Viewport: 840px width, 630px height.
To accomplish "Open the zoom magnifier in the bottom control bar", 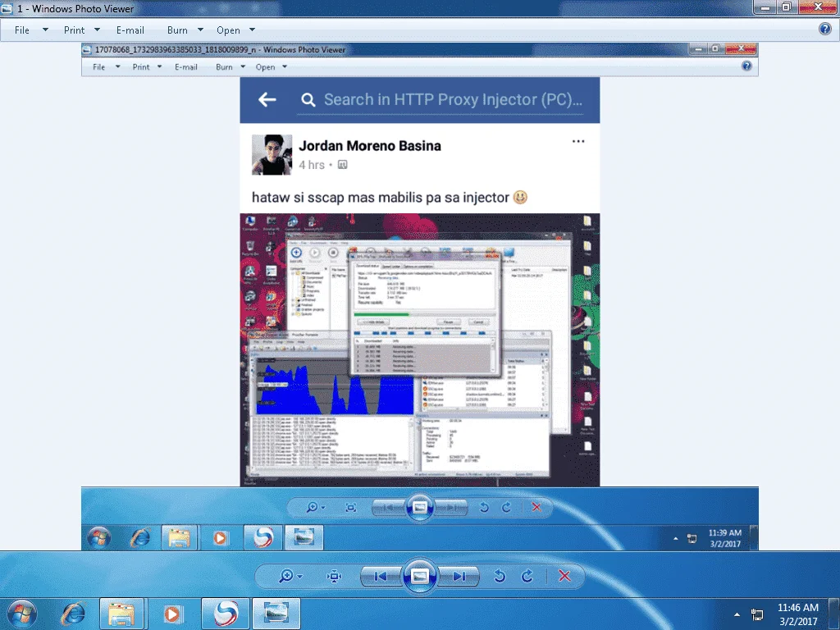I will 286,576.
